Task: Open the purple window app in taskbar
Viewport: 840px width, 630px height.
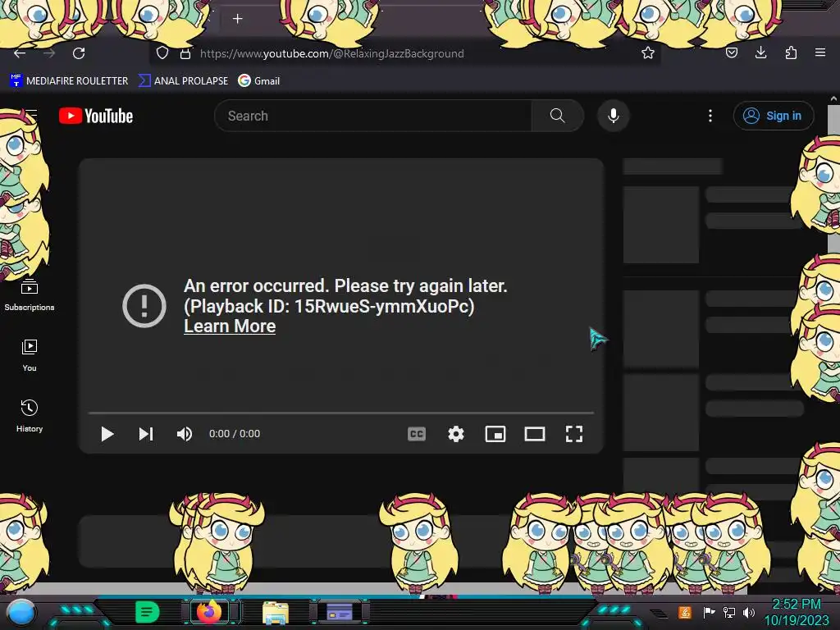Action: click(x=340, y=612)
